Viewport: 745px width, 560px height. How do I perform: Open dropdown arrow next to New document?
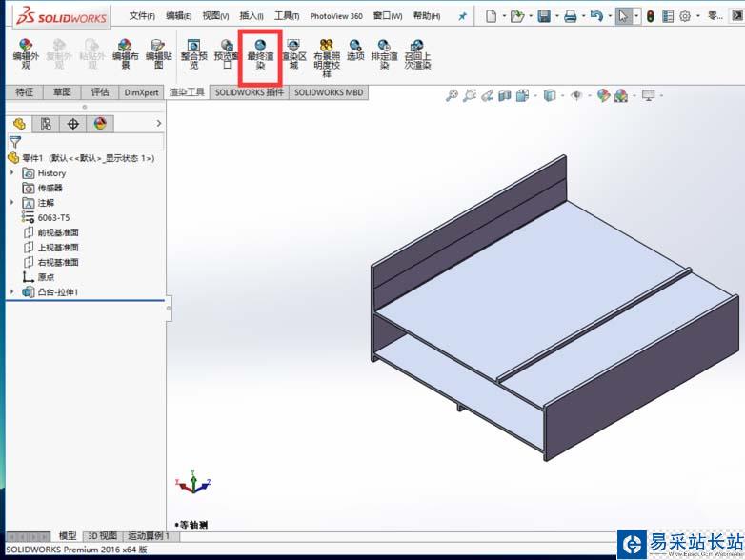pyautogui.click(x=504, y=16)
